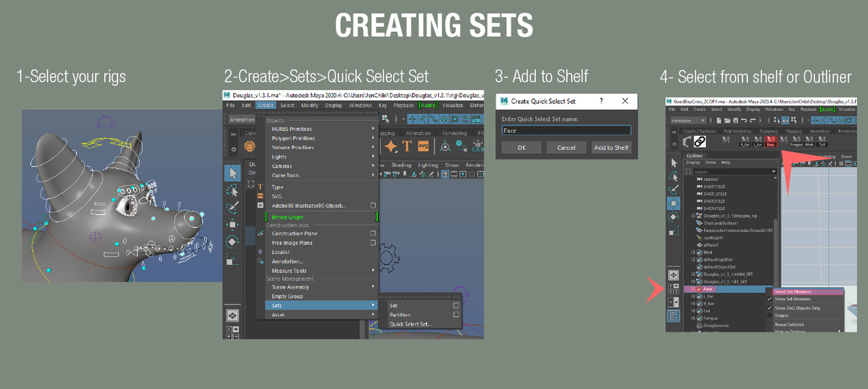Expand the Blink set in Outliner
Image resolution: width=868 pixels, height=389 pixels.
(693, 252)
